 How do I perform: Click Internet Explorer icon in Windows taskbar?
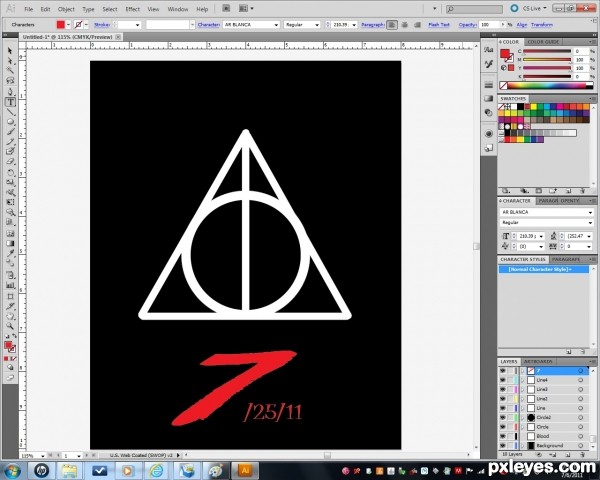point(156,470)
